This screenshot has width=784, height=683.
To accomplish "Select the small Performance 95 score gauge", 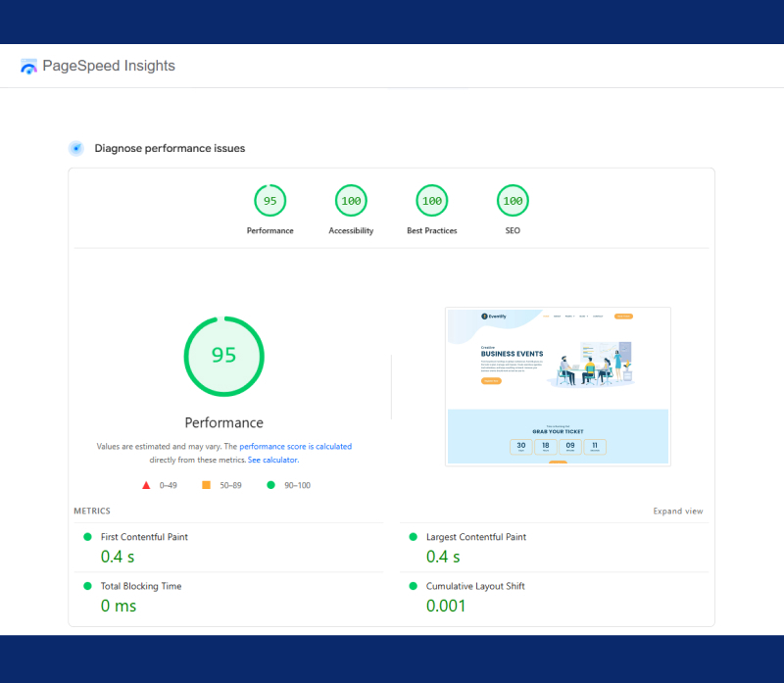I will (x=269, y=201).
